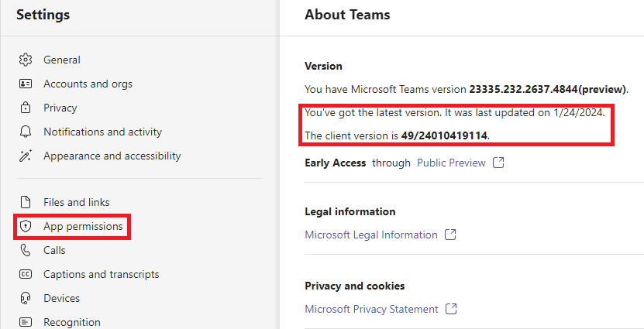Screen dimensions: 644x329
Task: Click the Devices headset icon
Action: point(26,298)
